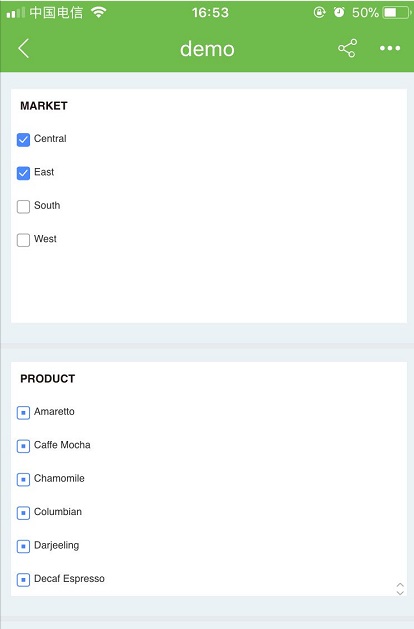Check the South market checkbox
414x629 pixels.
[x=23, y=207]
